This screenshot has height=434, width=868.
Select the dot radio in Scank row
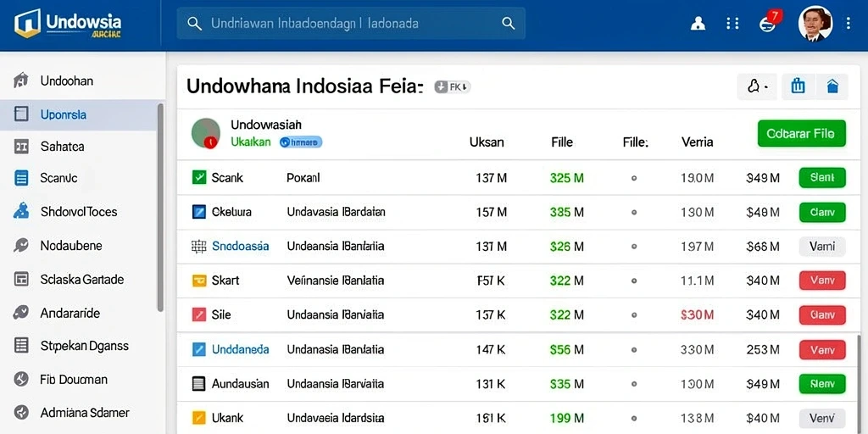pyautogui.click(x=634, y=178)
